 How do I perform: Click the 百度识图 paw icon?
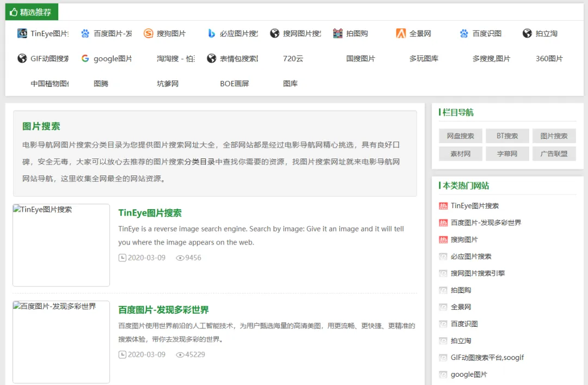point(464,33)
